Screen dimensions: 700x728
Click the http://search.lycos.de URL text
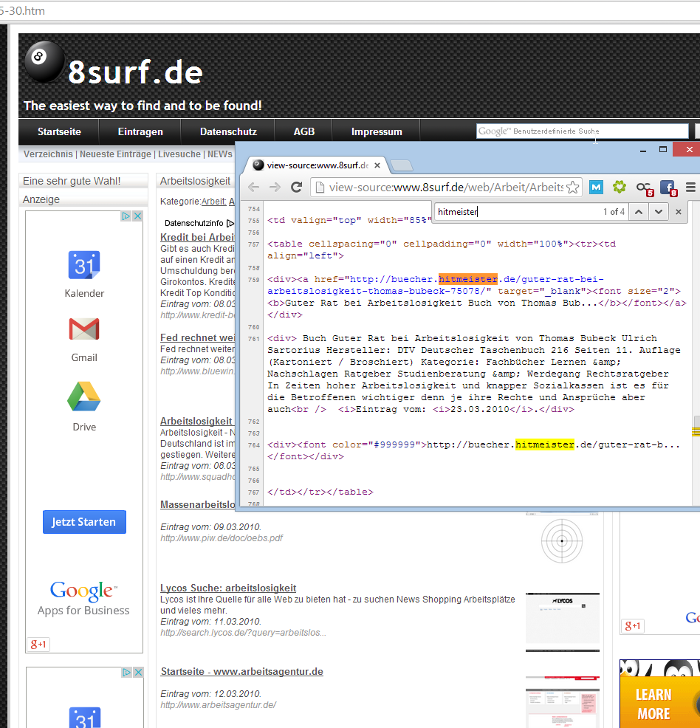coord(243,632)
